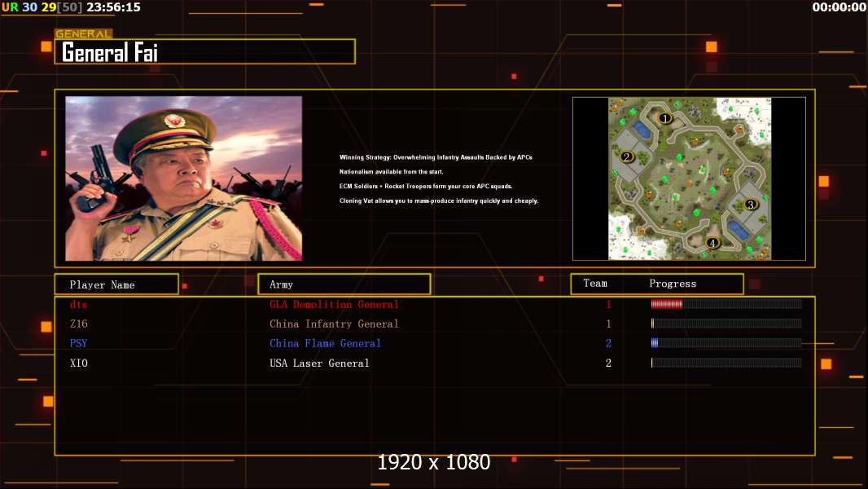This screenshot has width=868, height=489.
Task: Click the Team column label
Action: [x=595, y=284]
